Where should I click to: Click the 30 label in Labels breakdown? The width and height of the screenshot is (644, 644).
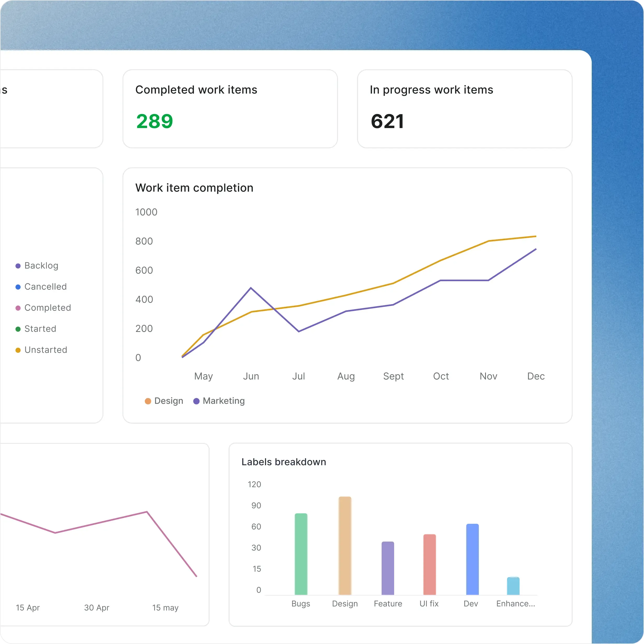click(x=256, y=548)
